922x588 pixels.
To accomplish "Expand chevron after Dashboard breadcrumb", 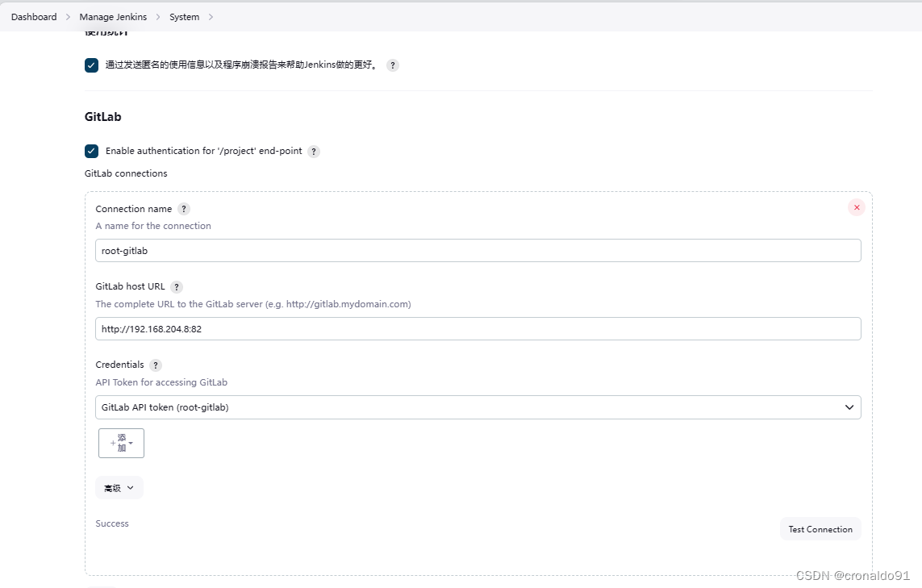I will 69,17.
